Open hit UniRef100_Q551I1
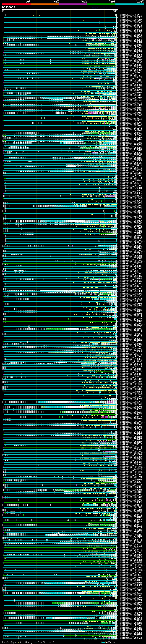The height and width of the screenshot is (644, 146). [131, 25]
